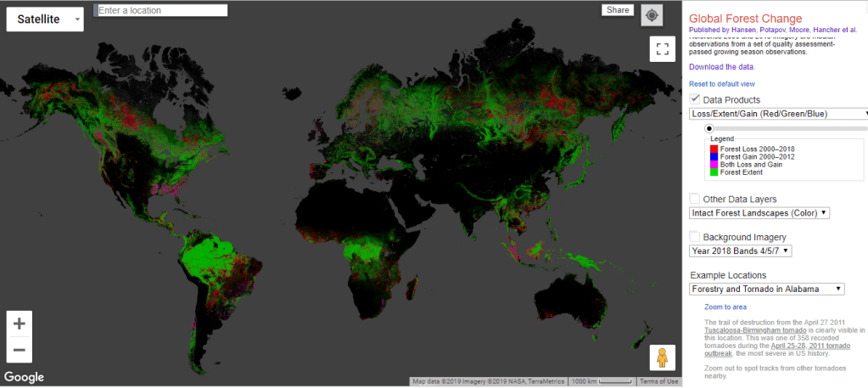Open Year 2018 Bands 4/5/7 dropdown
Screen dimensions: 868x388
740,250
